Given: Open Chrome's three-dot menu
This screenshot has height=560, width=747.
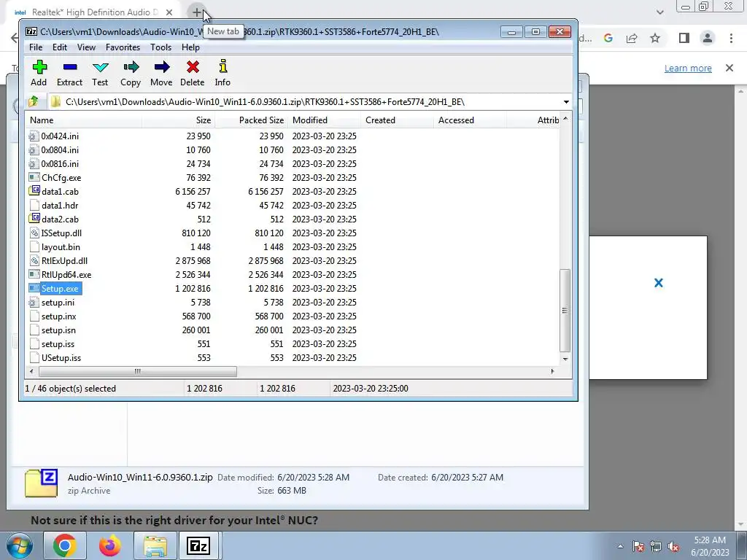Looking at the screenshot, I should 731,38.
